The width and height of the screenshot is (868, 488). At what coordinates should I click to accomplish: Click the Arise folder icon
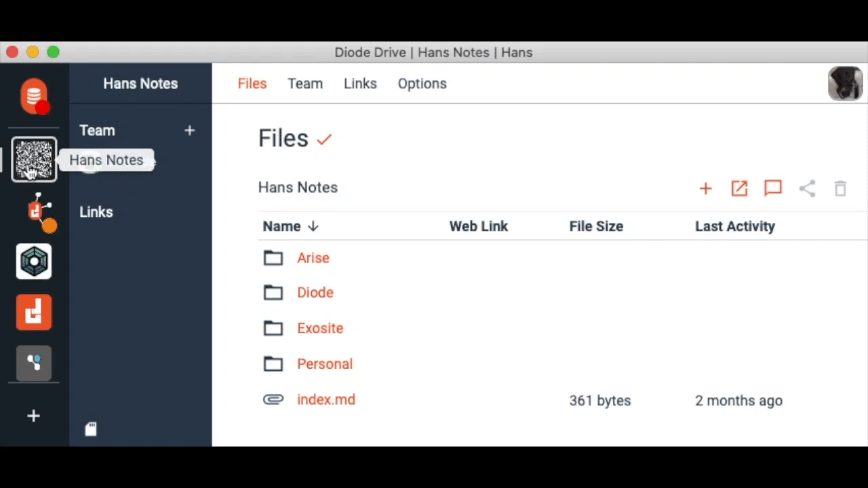click(273, 258)
